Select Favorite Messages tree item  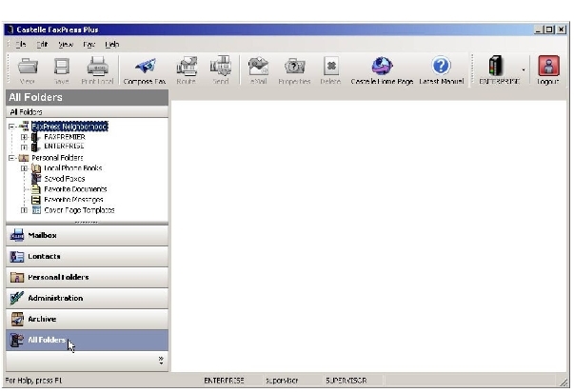(x=73, y=200)
